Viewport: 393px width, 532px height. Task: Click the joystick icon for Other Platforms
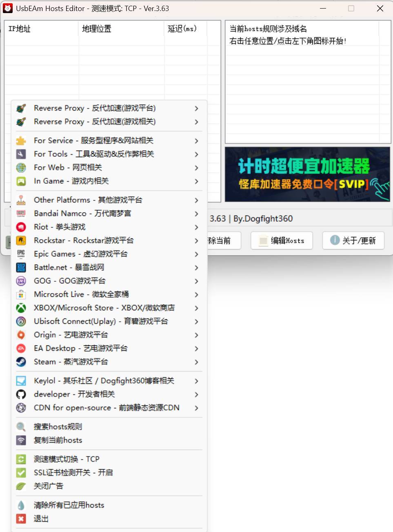tap(21, 200)
